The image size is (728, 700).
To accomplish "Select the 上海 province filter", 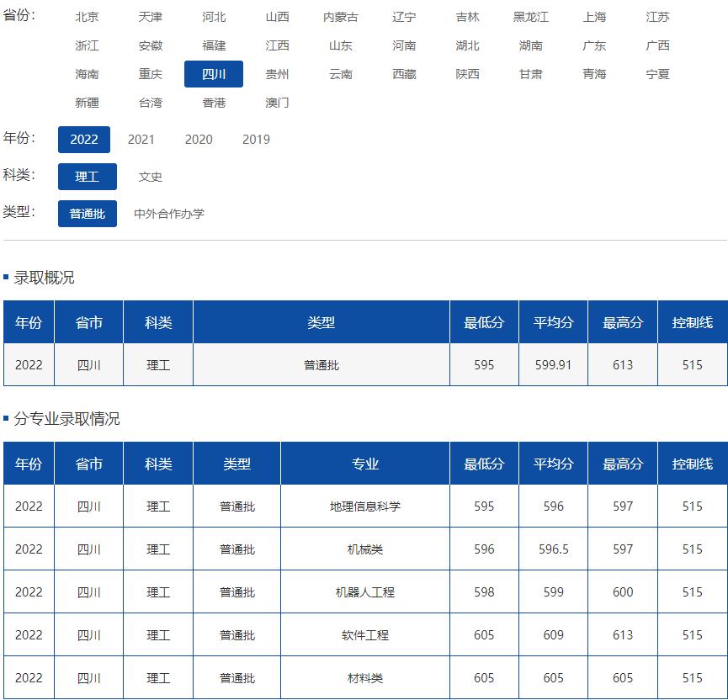I will [x=594, y=16].
